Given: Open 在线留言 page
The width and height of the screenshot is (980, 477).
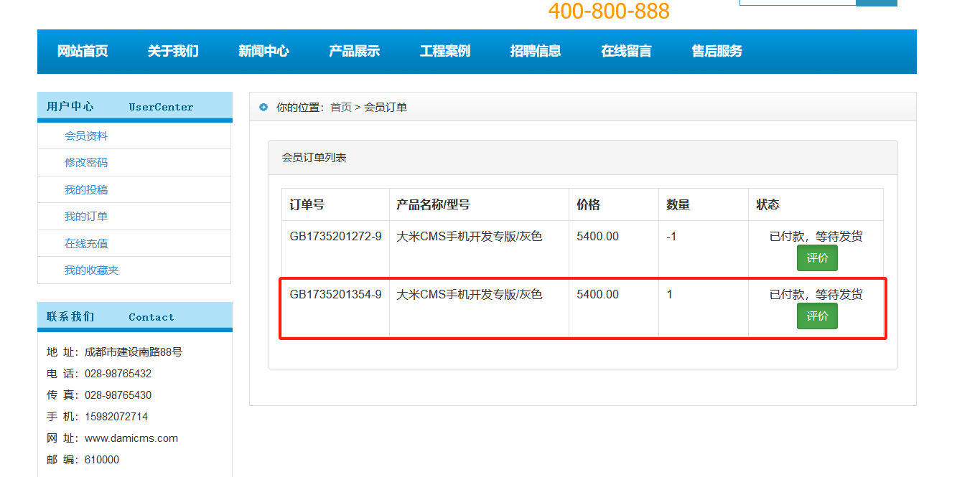Looking at the screenshot, I should point(626,51).
